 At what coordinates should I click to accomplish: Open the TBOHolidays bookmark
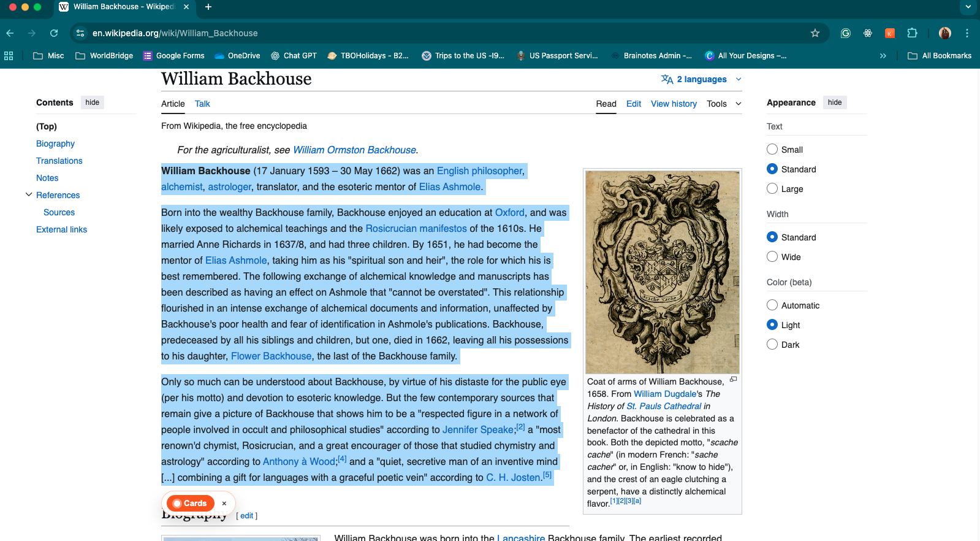(368, 56)
